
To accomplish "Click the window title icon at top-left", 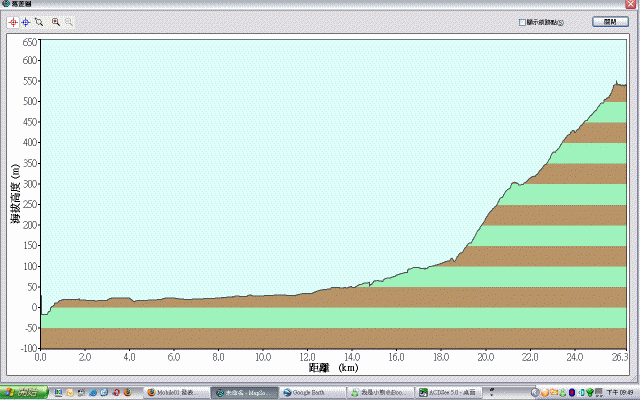I will 5,4.
